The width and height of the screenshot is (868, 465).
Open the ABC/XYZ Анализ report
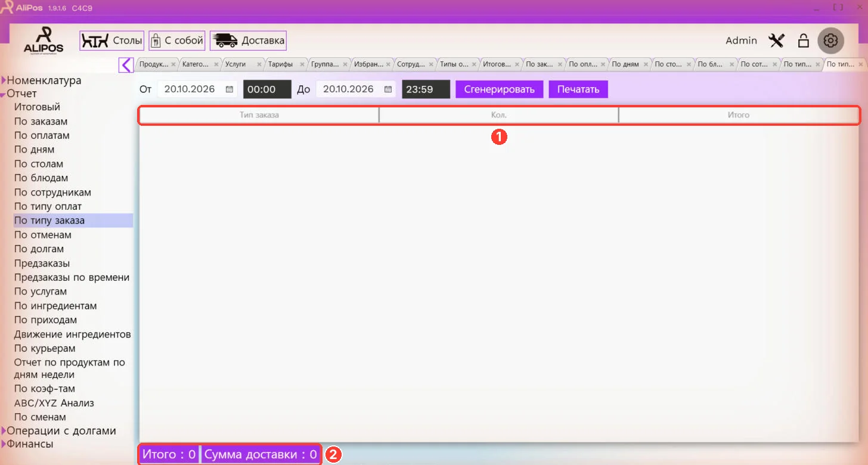point(54,403)
